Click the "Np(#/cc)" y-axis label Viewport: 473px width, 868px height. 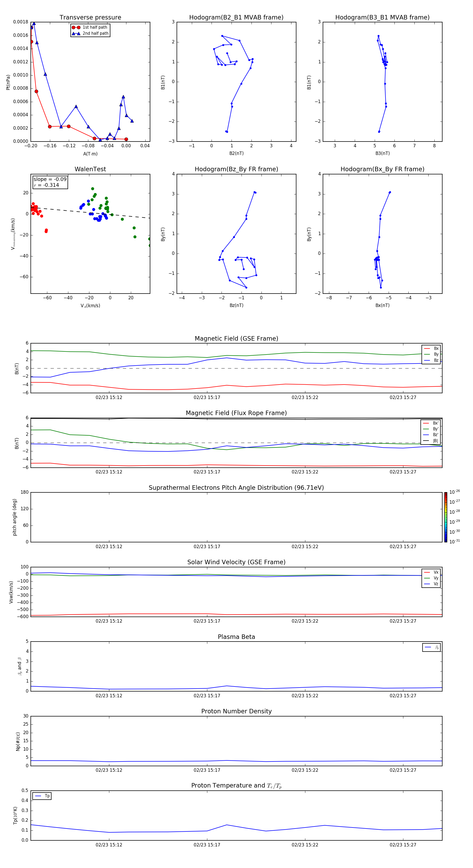(x=18, y=741)
